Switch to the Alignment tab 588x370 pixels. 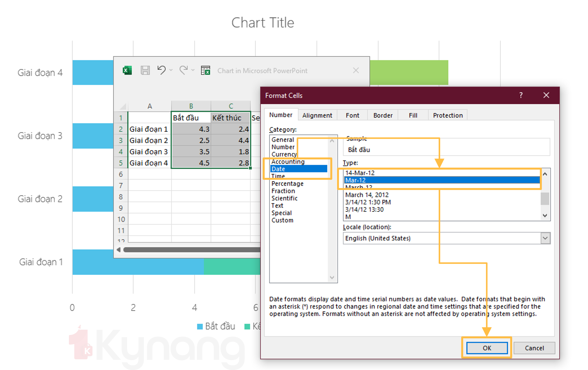click(317, 115)
